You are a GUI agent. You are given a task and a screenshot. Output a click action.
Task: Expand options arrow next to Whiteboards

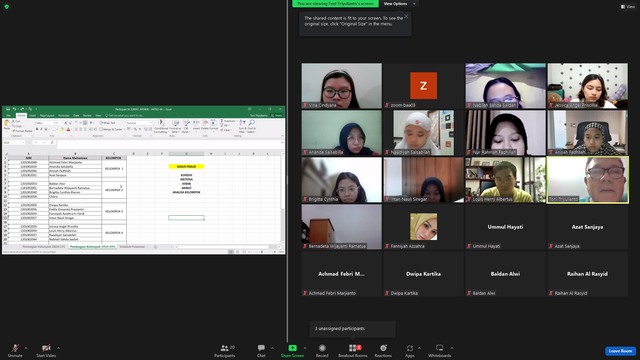click(x=452, y=348)
